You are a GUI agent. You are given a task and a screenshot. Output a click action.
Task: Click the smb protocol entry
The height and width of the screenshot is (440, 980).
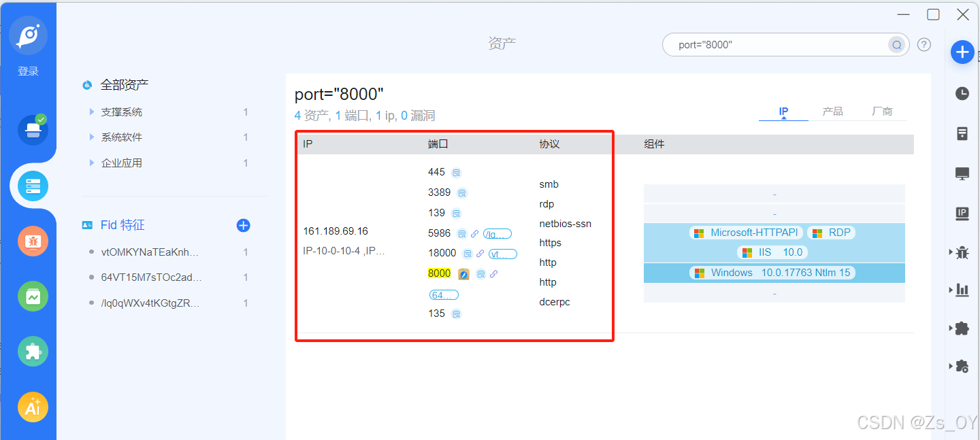pyautogui.click(x=549, y=184)
